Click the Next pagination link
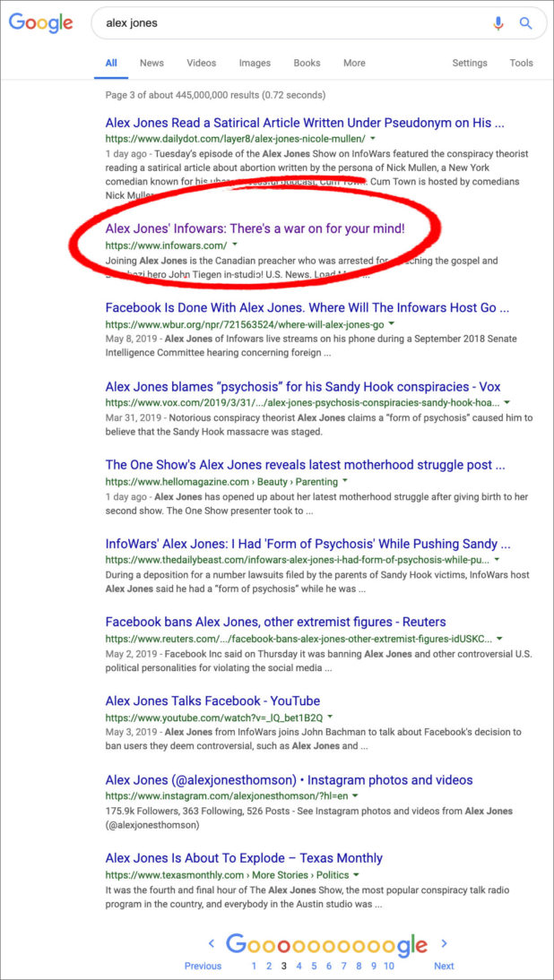Screen dimensions: 554x980 pyautogui.click(x=444, y=966)
